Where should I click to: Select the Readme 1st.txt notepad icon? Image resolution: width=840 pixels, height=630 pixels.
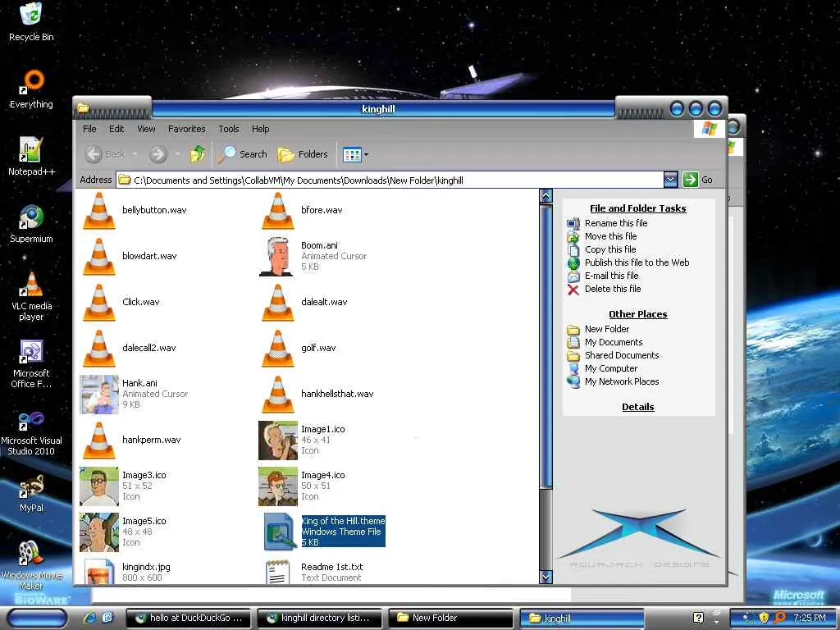pyautogui.click(x=277, y=572)
